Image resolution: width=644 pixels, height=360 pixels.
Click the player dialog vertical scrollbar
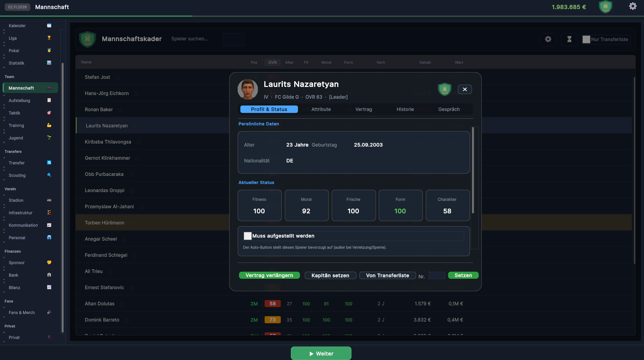tap(473, 170)
